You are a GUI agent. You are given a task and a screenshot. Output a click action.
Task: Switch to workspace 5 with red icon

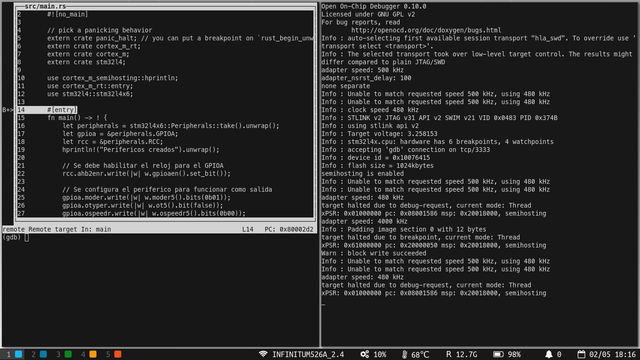point(113,354)
